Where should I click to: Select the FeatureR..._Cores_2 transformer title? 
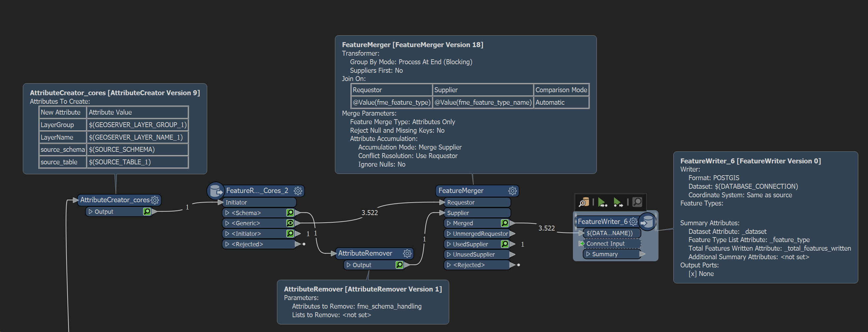257,191
